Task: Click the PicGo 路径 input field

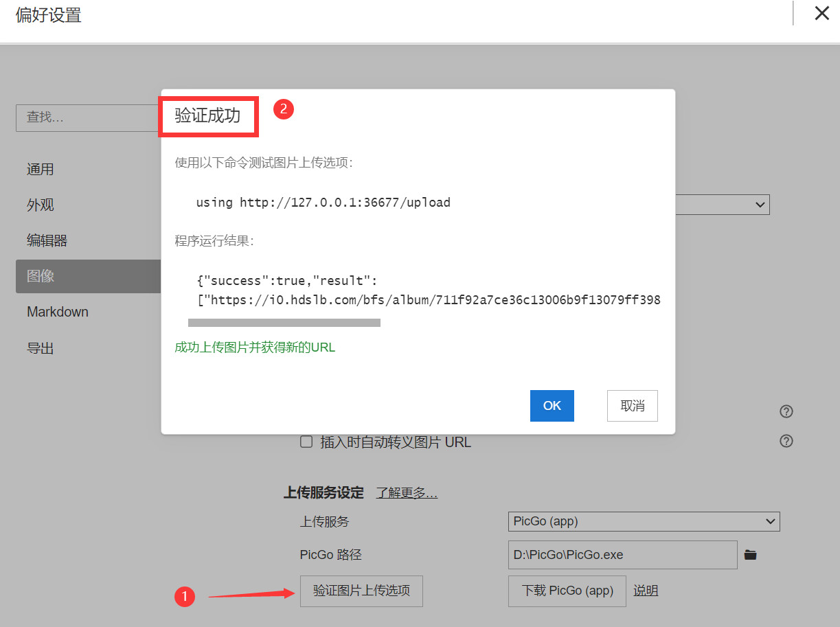Action: 623,555
